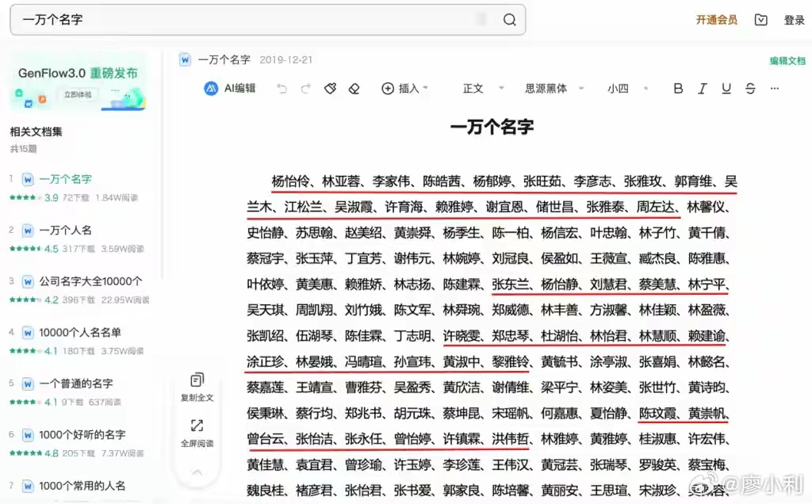Screen dimensions: 812x504
Task: Open the more options ellipsis
Action: [x=774, y=89]
